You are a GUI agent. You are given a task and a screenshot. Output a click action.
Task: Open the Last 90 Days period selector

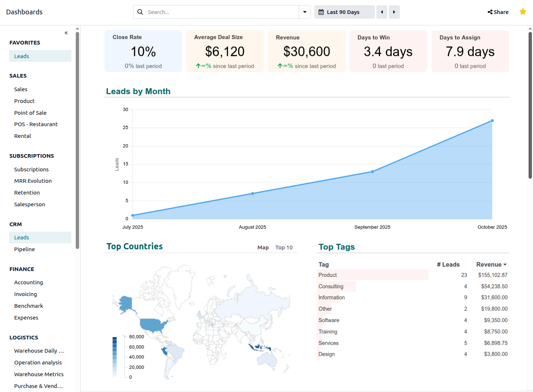344,12
